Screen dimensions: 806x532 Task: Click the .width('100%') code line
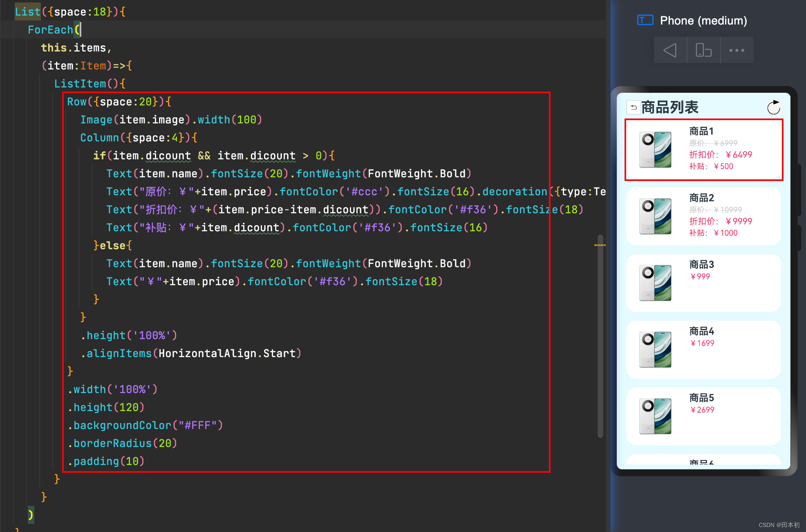(x=112, y=389)
